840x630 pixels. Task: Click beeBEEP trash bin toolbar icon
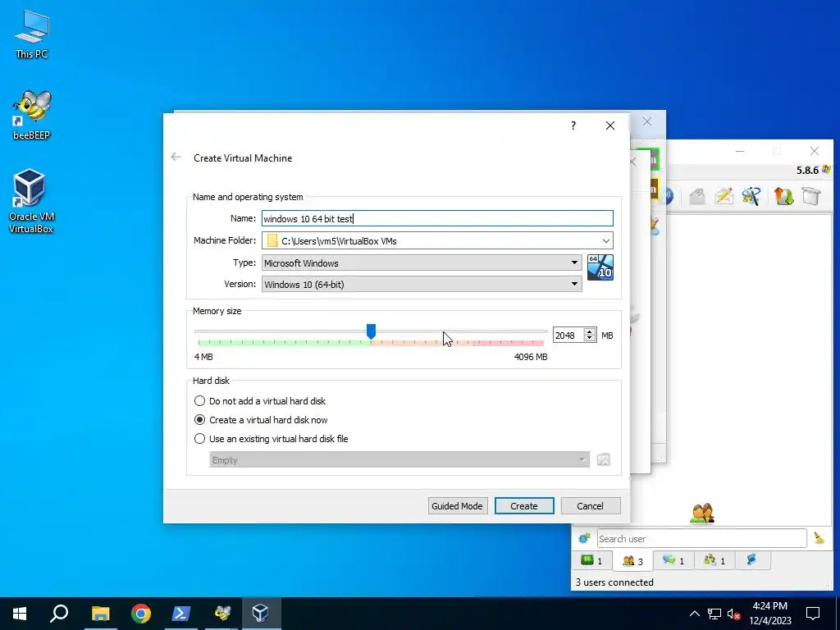811,196
